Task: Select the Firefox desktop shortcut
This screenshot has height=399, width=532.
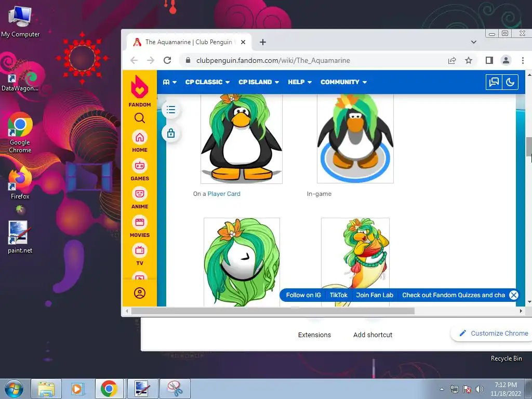Action: coord(20,183)
